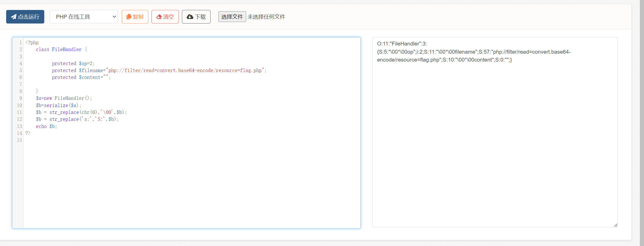Click line number 7 in the gutter
644x246 pixels.
tap(21, 84)
